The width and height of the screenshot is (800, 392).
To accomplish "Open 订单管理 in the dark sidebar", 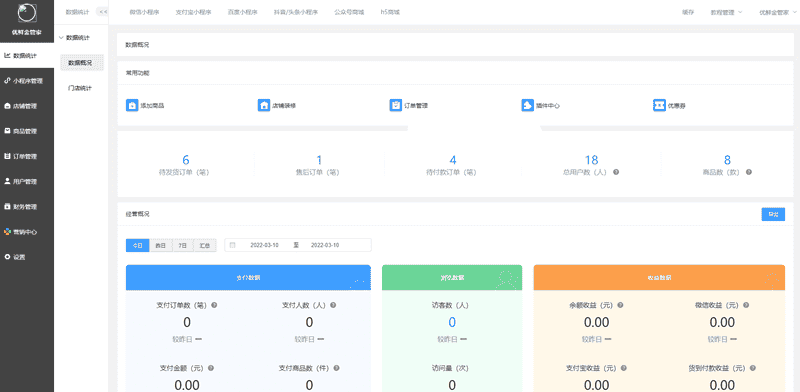I will 27,156.
